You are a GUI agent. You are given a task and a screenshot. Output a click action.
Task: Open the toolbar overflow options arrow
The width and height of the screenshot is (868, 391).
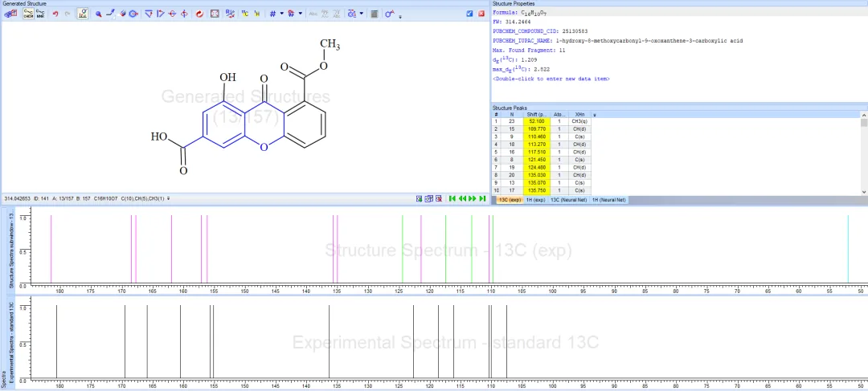pyautogui.click(x=400, y=17)
